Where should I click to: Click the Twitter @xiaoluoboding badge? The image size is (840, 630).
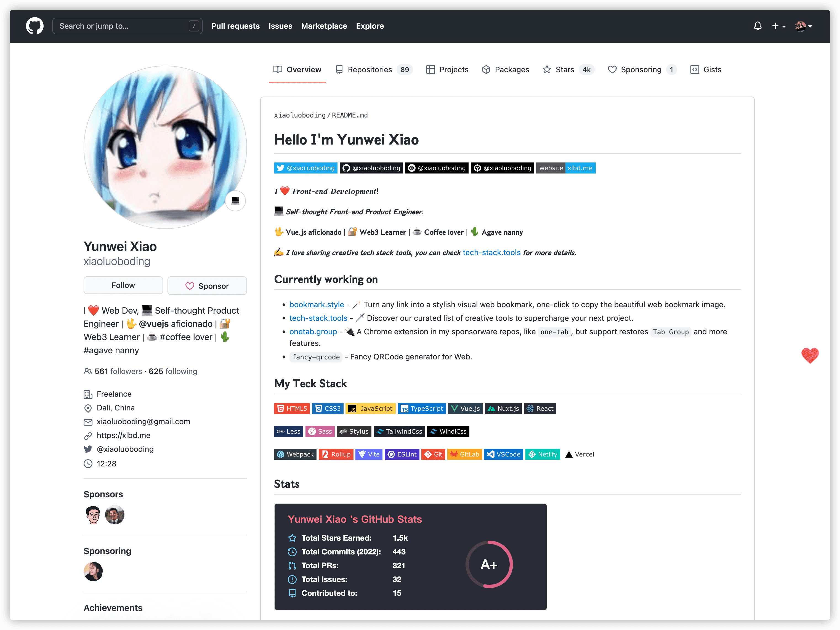[x=305, y=168]
